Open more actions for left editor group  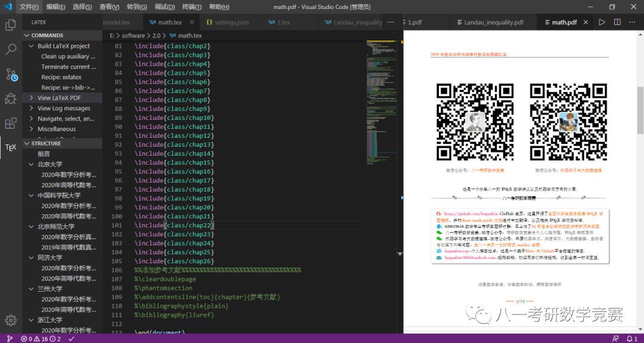[391, 22]
